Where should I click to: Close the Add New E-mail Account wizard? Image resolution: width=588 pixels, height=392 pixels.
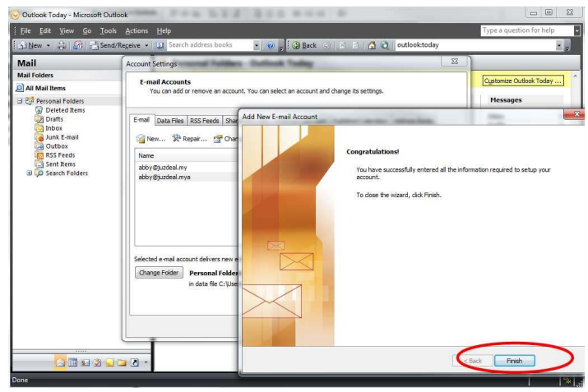576,114
